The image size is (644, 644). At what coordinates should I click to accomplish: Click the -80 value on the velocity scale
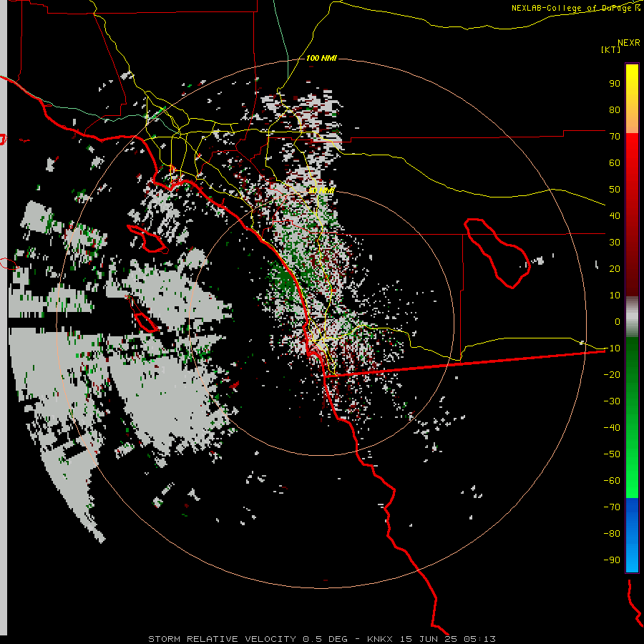[x=612, y=534]
